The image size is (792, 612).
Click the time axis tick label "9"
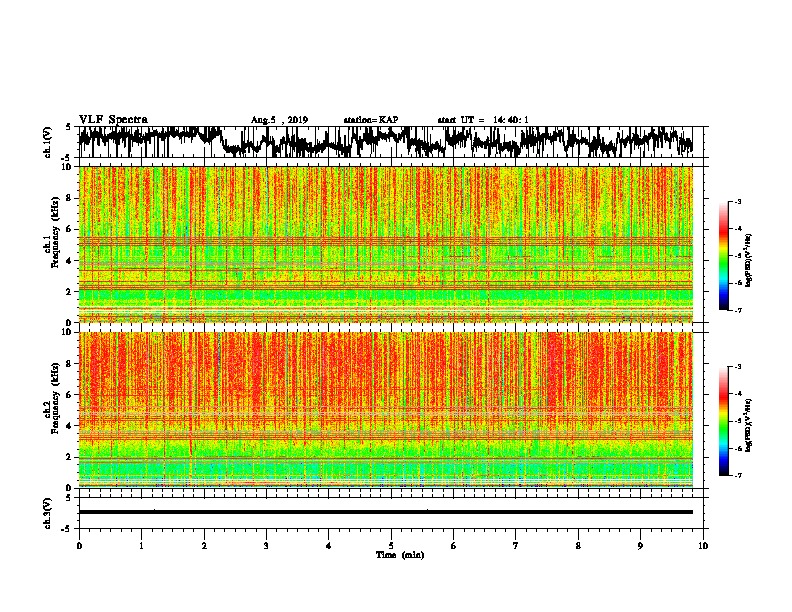click(640, 546)
